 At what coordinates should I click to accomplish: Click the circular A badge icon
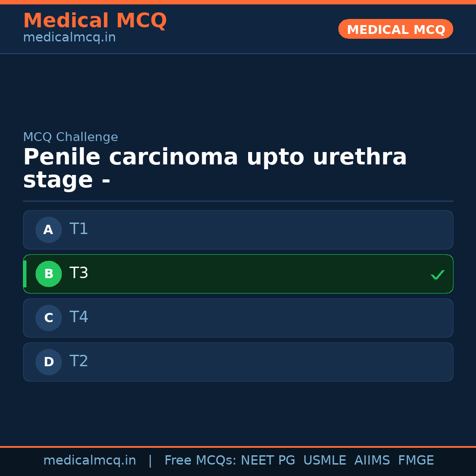(x=48, y=230)
